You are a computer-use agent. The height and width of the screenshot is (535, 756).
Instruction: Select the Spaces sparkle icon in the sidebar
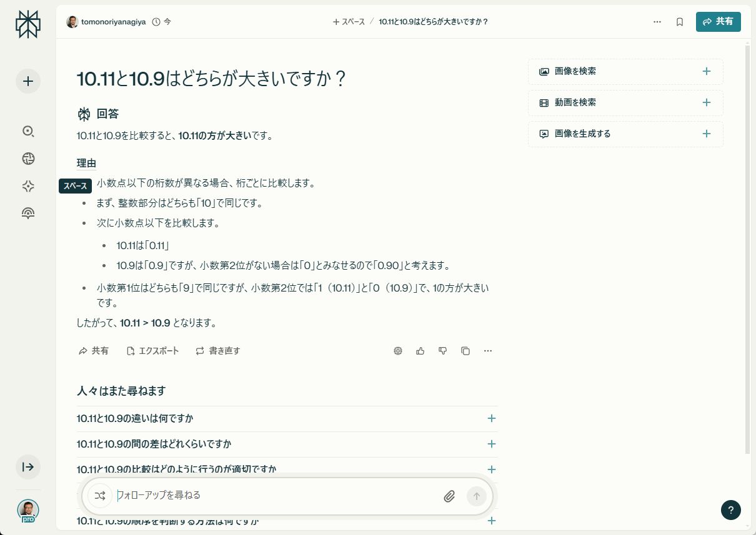[27, 185]
